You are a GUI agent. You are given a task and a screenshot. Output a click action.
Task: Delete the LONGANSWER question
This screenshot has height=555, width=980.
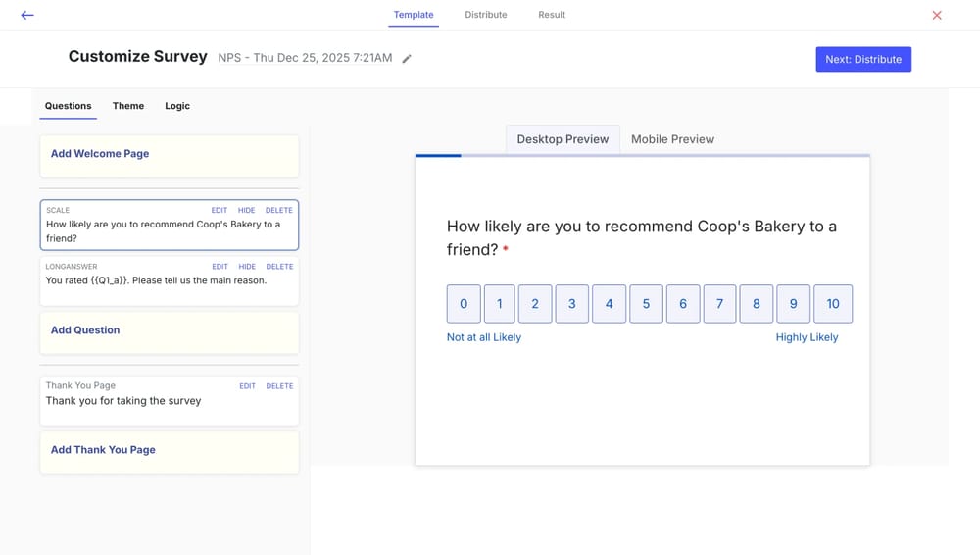(x=279, y=267)
